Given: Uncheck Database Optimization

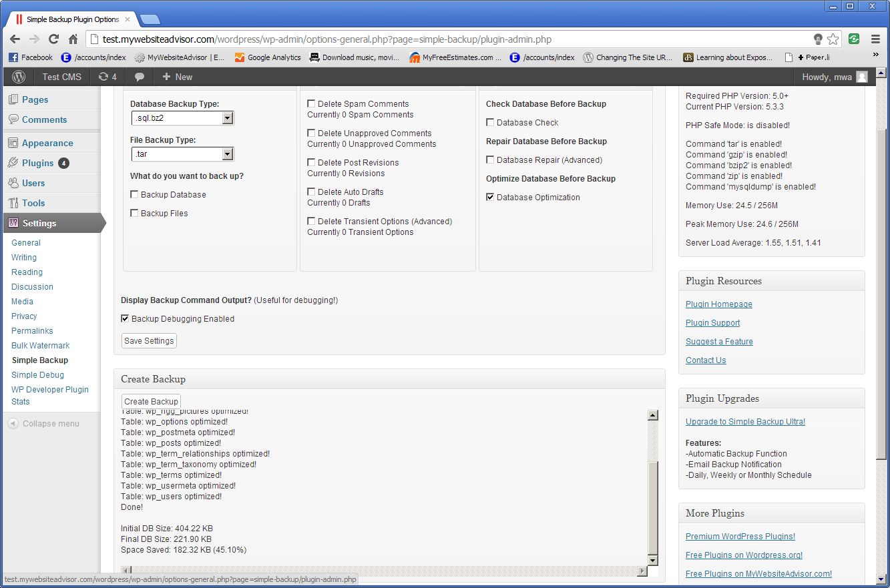Looking at the screenshot, I should pos(490,198).
